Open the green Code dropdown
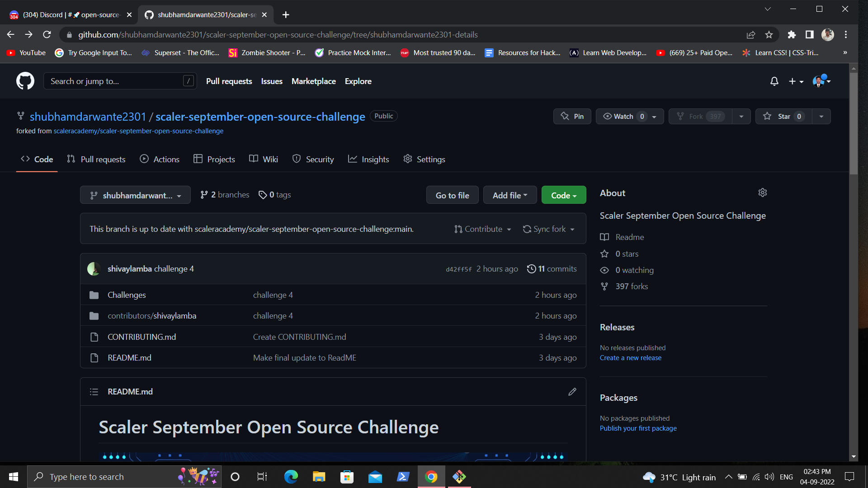 click(x=563, y=195)
